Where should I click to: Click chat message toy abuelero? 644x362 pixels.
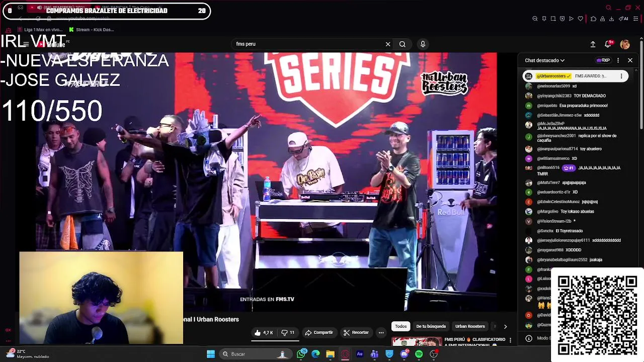pos(591,149)
